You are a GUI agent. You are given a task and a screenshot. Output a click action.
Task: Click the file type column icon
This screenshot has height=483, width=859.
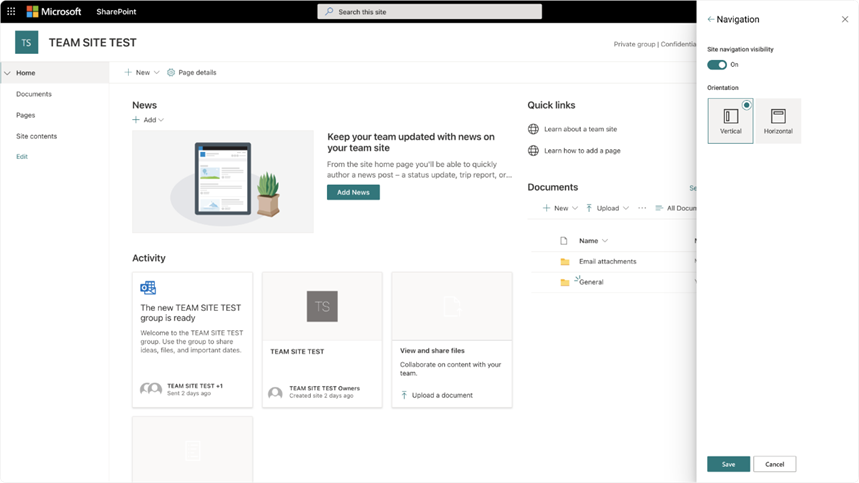pos(564,241)
